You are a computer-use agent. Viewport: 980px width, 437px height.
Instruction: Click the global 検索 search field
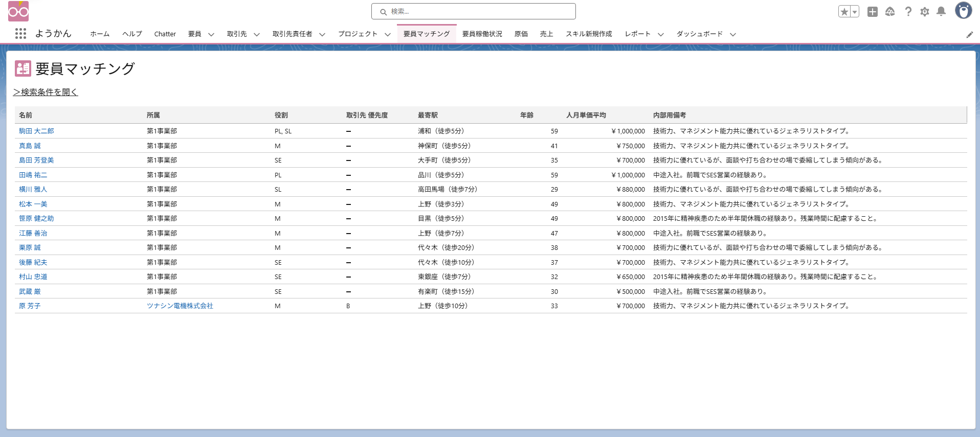pyautogui.click(x=473, y=11)
